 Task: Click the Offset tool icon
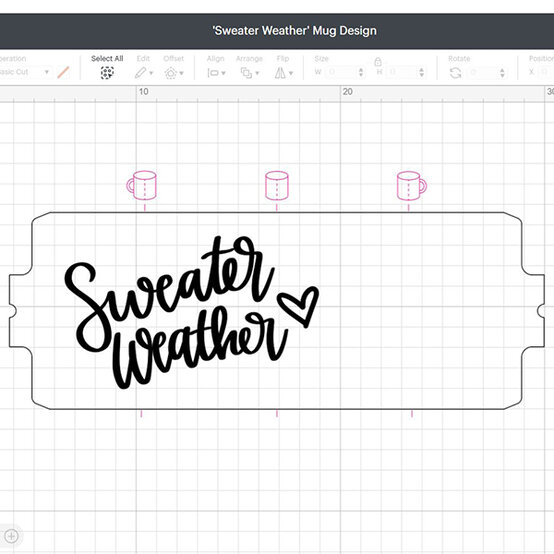click(171, 73)
